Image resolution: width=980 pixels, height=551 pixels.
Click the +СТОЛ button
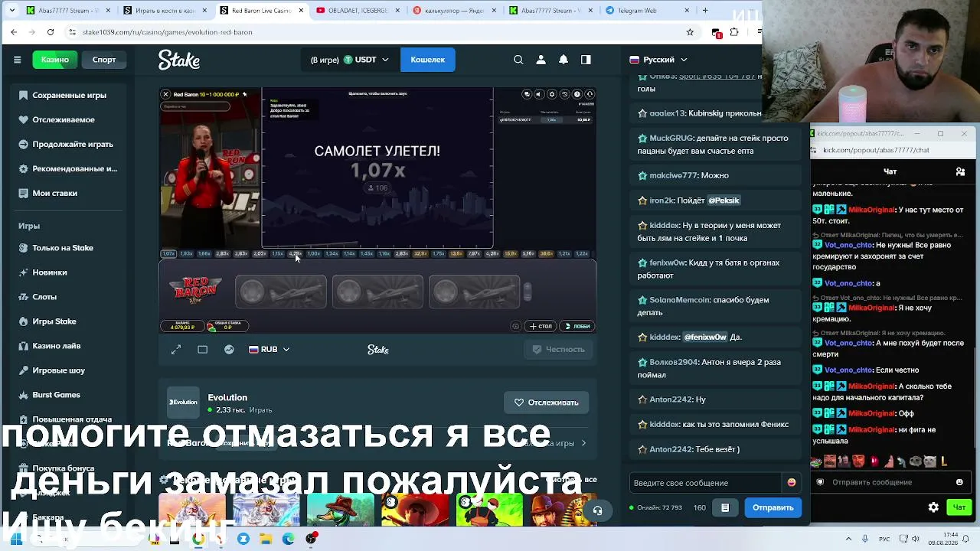pyautogui.click(x=541, y=326)
